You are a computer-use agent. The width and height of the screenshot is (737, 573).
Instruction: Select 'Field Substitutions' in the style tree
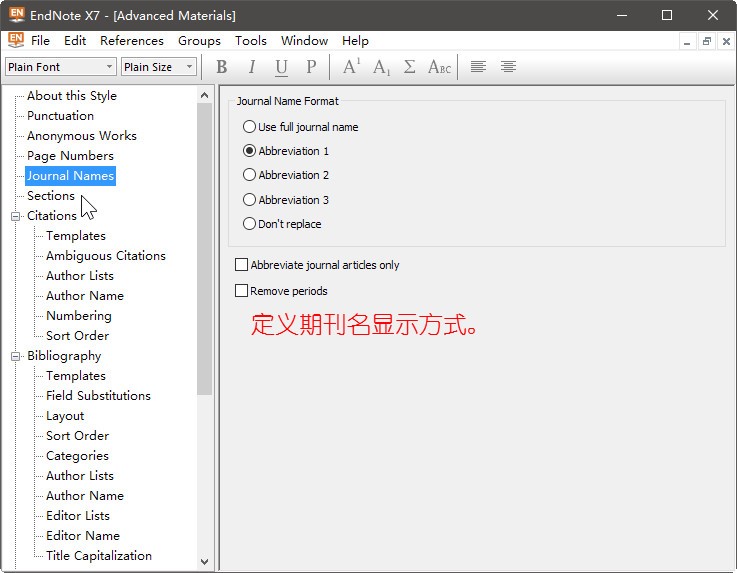click(98, 396)
